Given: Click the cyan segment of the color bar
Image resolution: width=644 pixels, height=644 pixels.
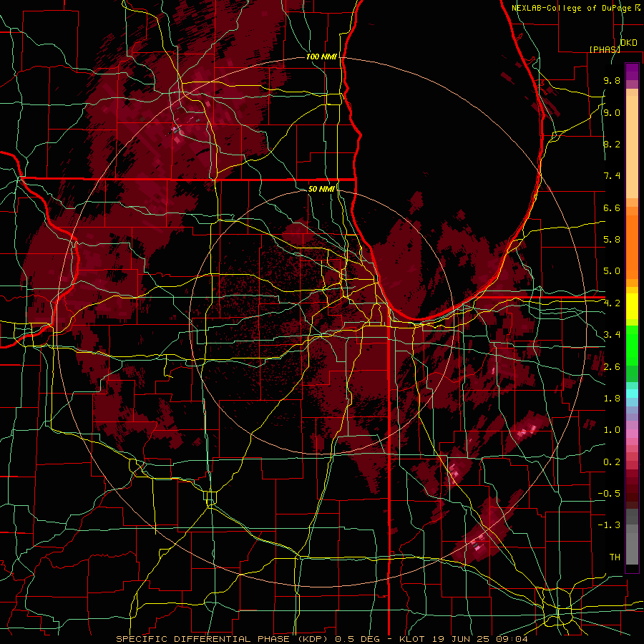Looking at the screenshot, I should coord(632,394).
